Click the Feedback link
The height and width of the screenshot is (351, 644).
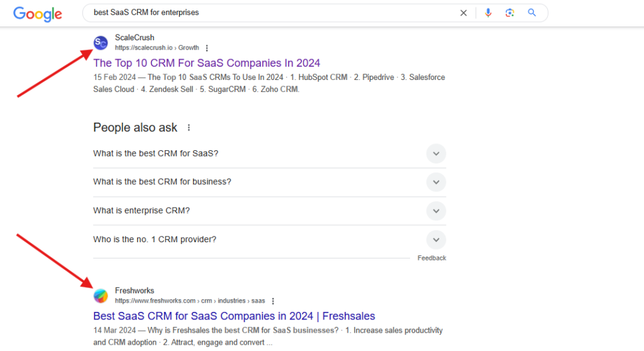click(431, 258)
